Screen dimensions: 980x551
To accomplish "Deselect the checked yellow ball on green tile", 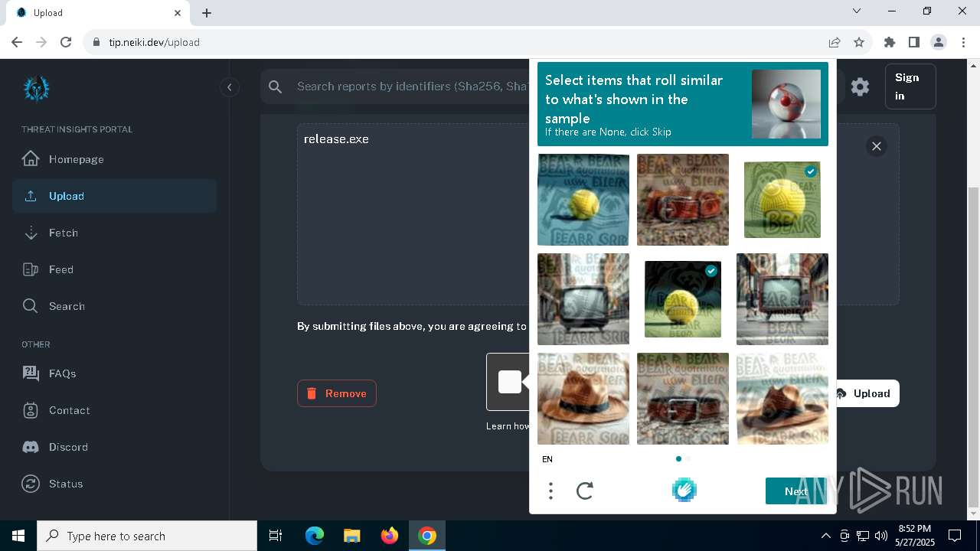I will [x=782, y=200].
